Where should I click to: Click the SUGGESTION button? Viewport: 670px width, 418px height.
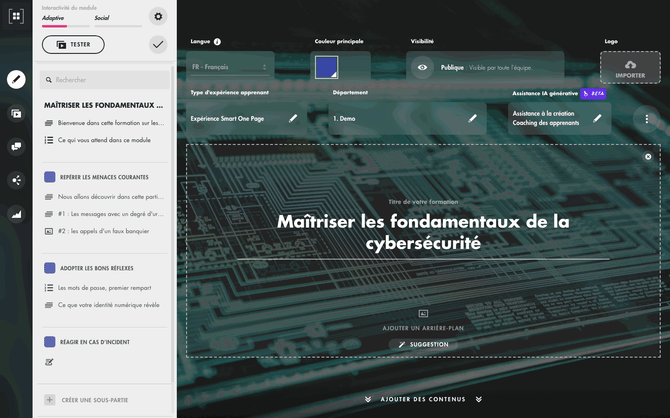click(423, 344)
